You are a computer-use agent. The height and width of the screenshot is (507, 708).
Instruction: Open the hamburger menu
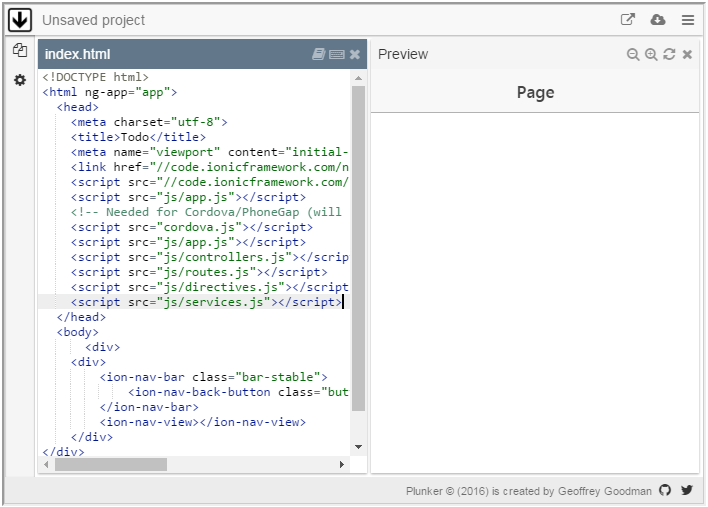[x=688, y=20]
